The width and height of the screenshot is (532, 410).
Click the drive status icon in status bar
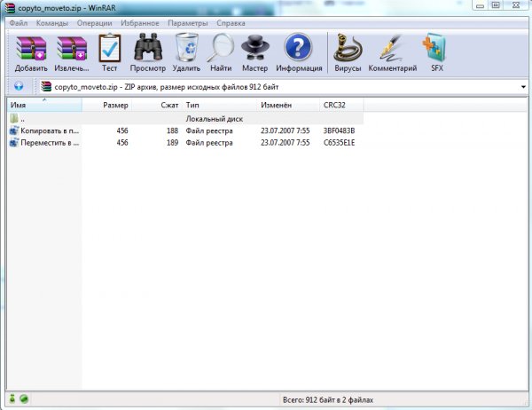coord(12,398)
